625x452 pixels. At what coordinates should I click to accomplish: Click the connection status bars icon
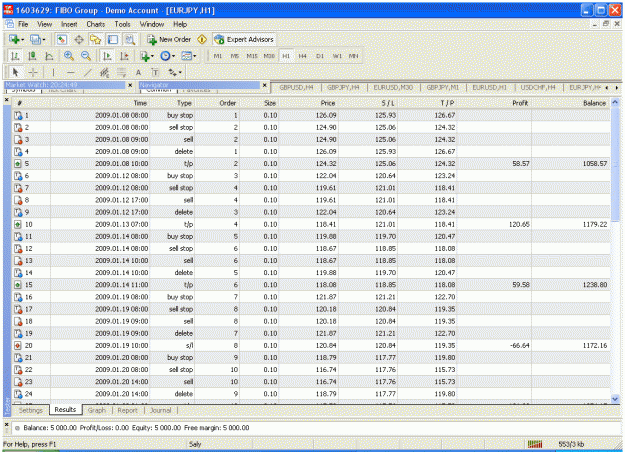[x=535, y=444]
